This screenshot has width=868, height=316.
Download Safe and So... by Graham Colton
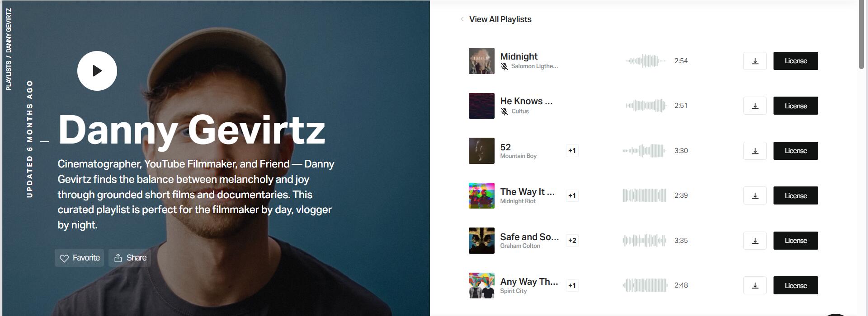click(755, 241)
